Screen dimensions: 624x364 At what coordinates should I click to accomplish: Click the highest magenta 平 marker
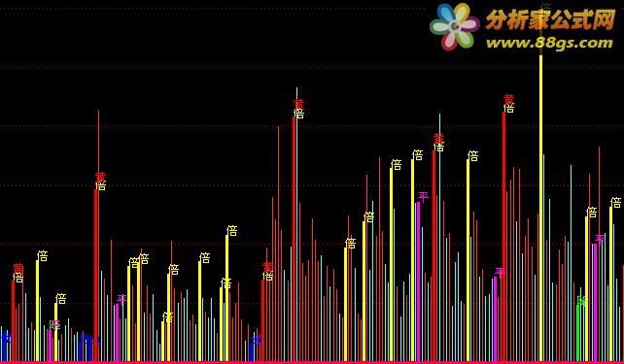pos(423,196)
